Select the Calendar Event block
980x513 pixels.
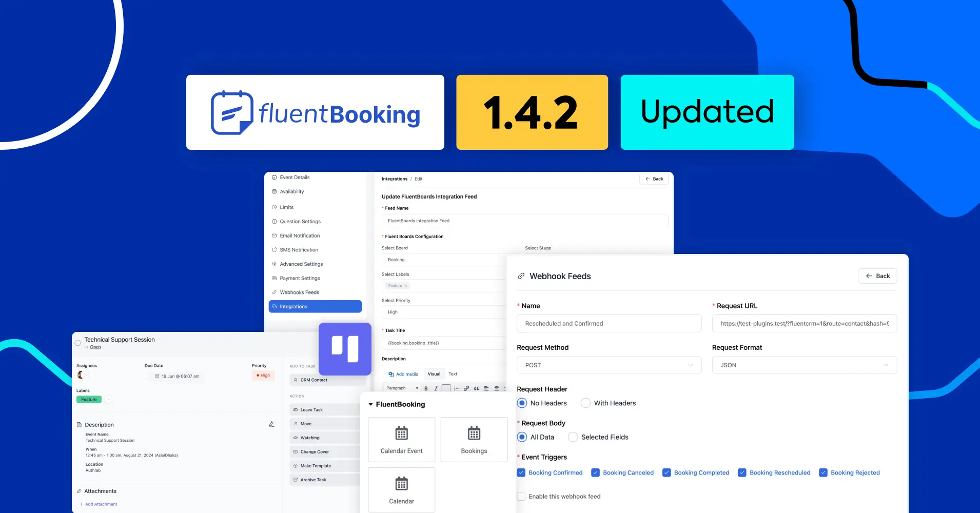point(401,440)
